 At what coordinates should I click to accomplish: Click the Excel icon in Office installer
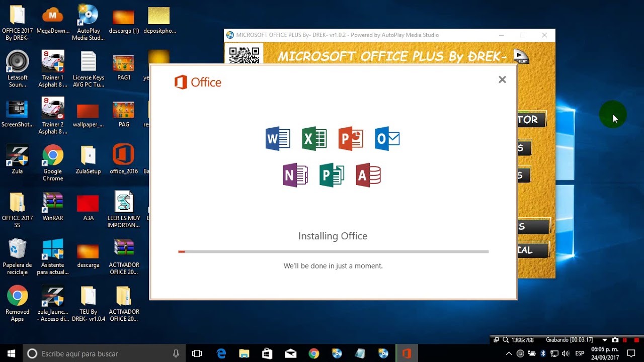[314, 139]
